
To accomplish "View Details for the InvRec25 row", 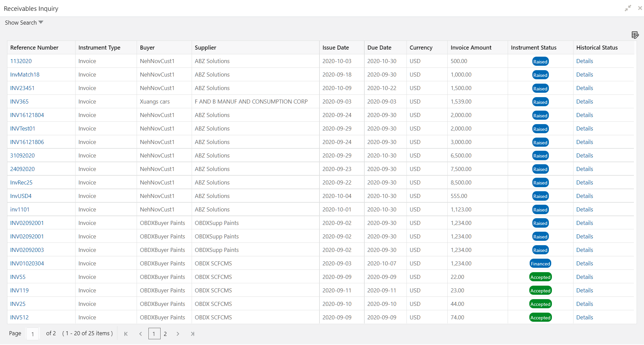I will coord(584,182).
